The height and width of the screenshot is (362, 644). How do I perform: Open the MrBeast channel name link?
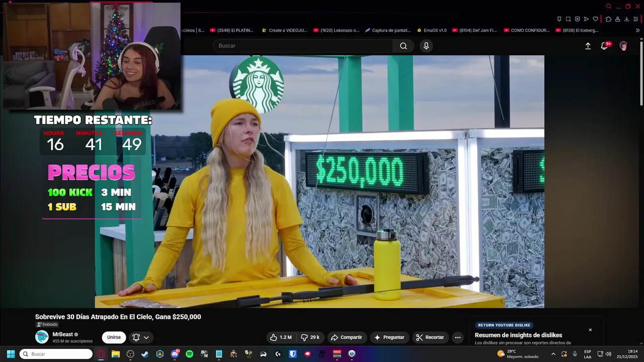click(63, 334)
